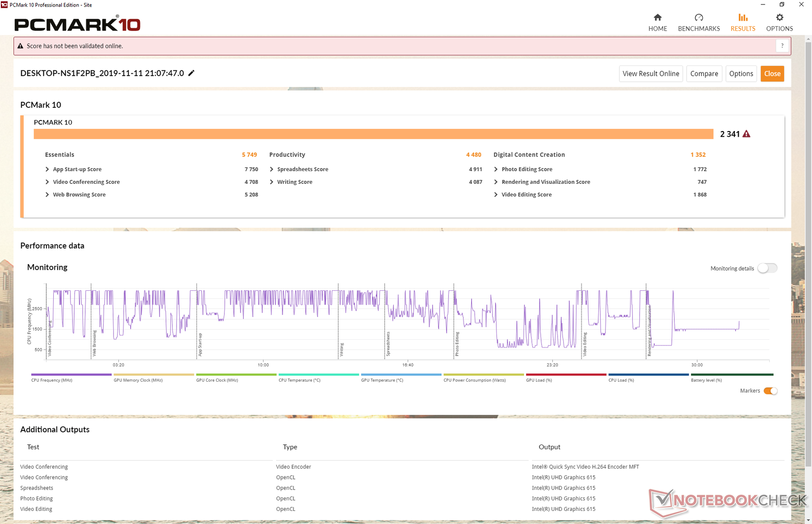Select GPU Load legend swatch

click(x=566, y=374)
